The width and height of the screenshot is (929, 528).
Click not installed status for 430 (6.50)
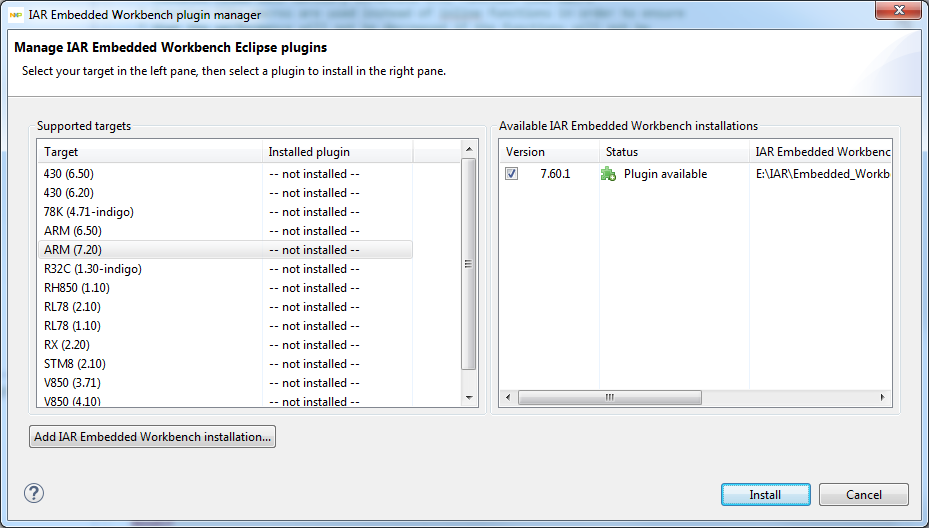tap(314, 174)
